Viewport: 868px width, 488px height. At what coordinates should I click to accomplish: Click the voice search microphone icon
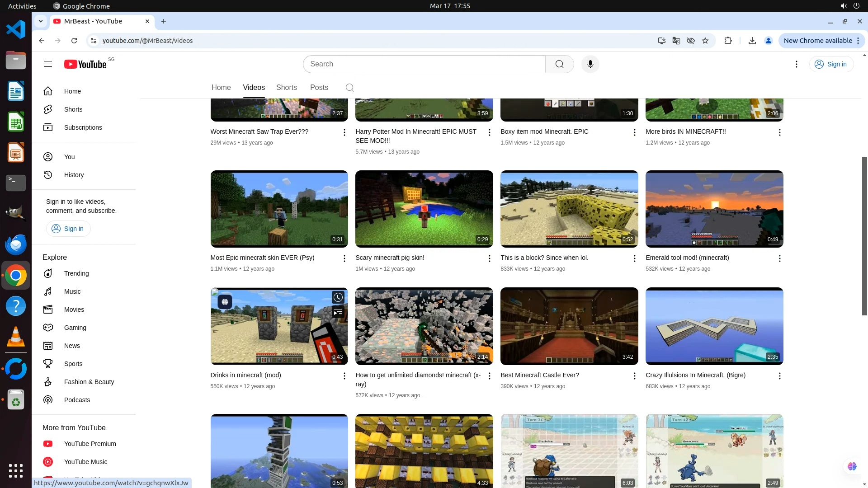pyautogui.click(x=590, y=64)
